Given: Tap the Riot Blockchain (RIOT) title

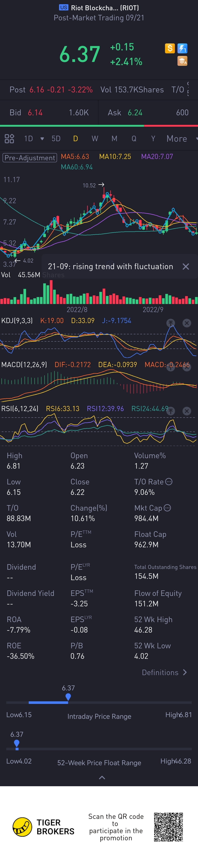Looking at the screenshot, I should (x=105, y=8).
